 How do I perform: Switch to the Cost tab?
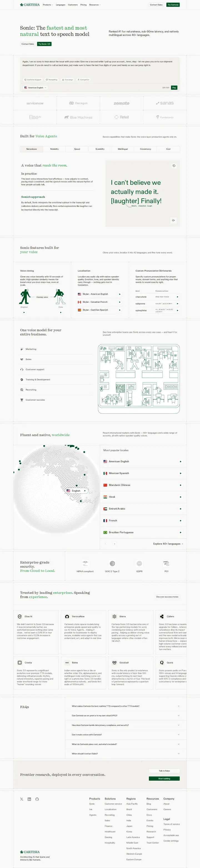168,149
